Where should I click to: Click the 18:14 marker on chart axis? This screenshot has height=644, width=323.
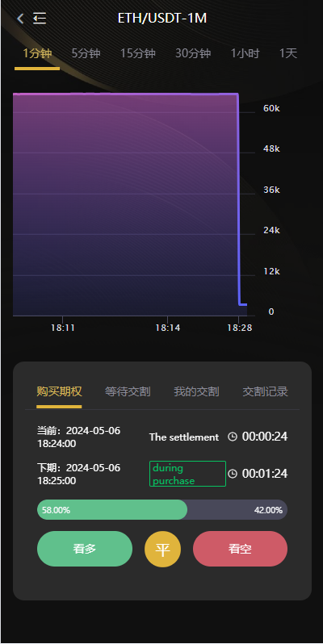coord(167,328)
